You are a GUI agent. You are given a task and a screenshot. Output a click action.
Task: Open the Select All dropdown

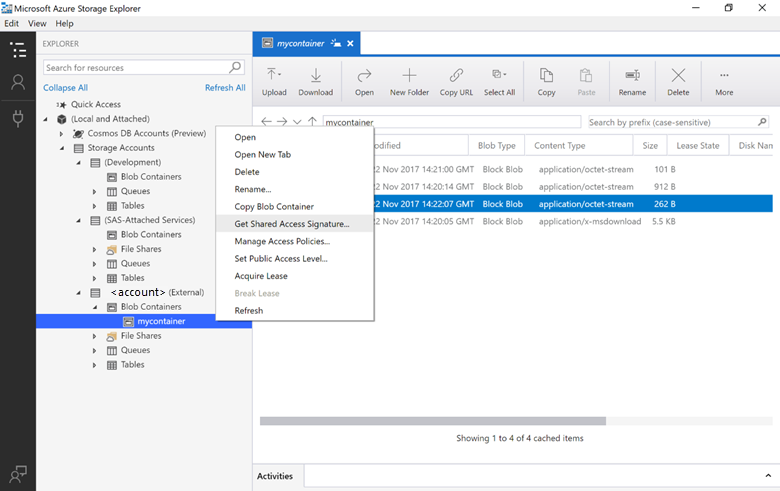(x=499, y=80)
